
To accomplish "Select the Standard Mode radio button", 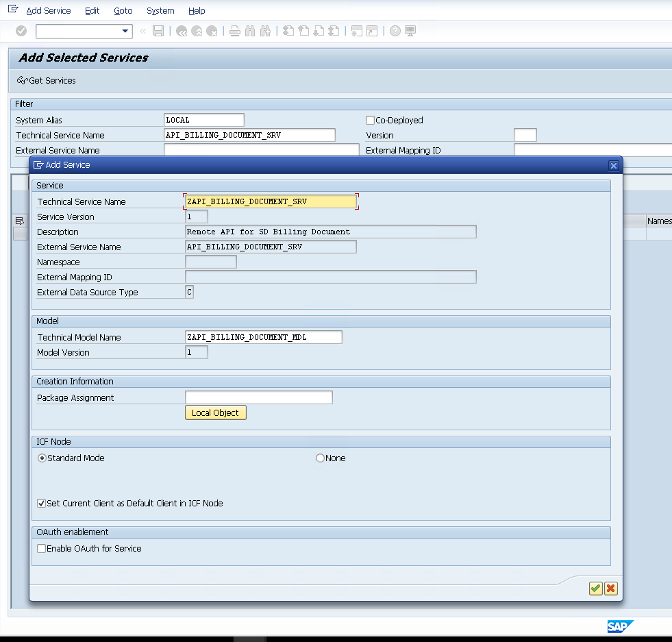I will tap(42, 458).
